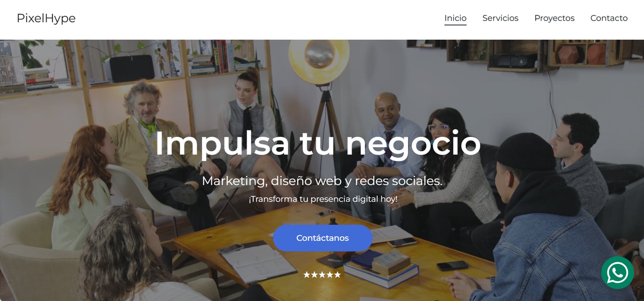This screenshot has width=644, height=301.
Task: Click the fourth star in the rating
Action: [330, 275]
